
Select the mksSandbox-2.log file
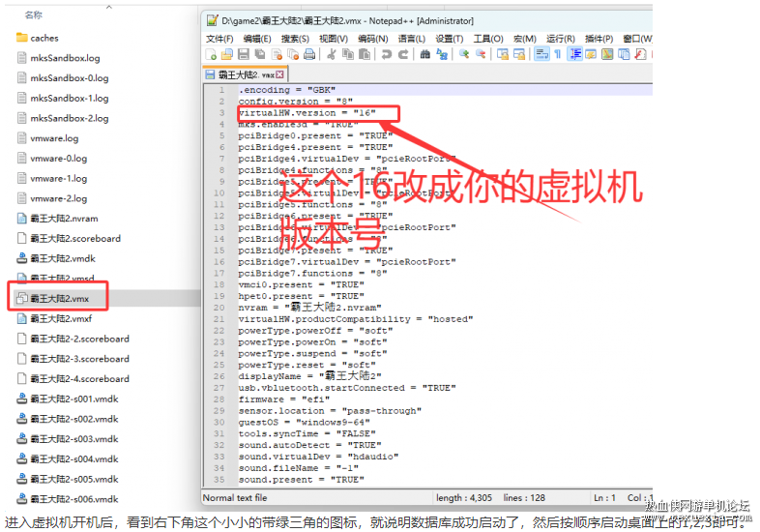pyautogui.click(x=63, y=118)
